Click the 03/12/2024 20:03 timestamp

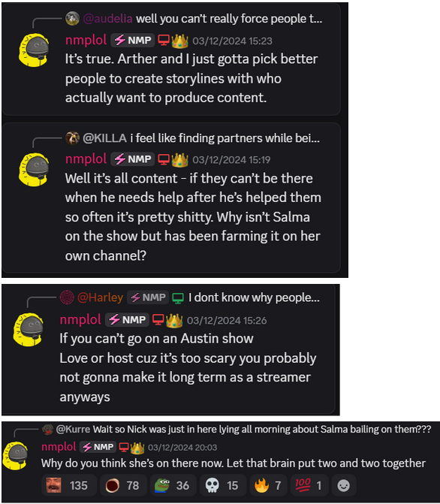pos(182,448)
